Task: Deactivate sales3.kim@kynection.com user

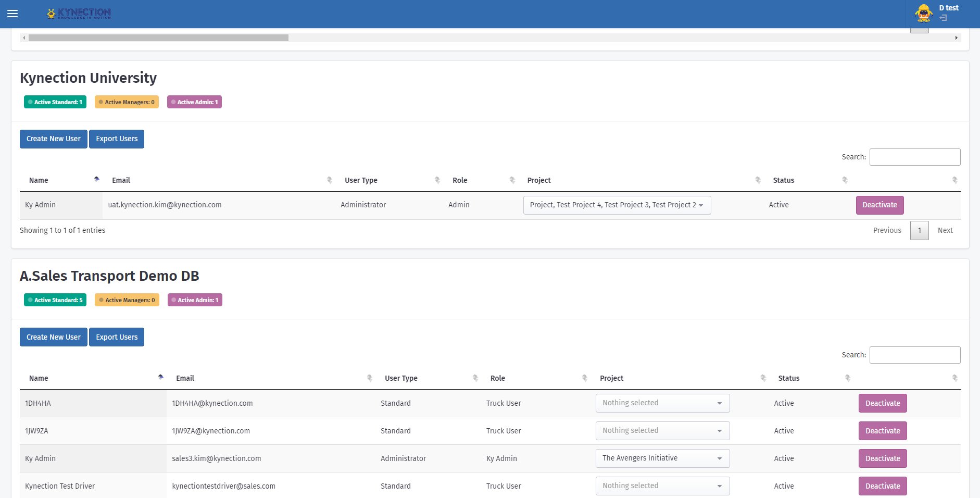Action: (x=883, y=458)
